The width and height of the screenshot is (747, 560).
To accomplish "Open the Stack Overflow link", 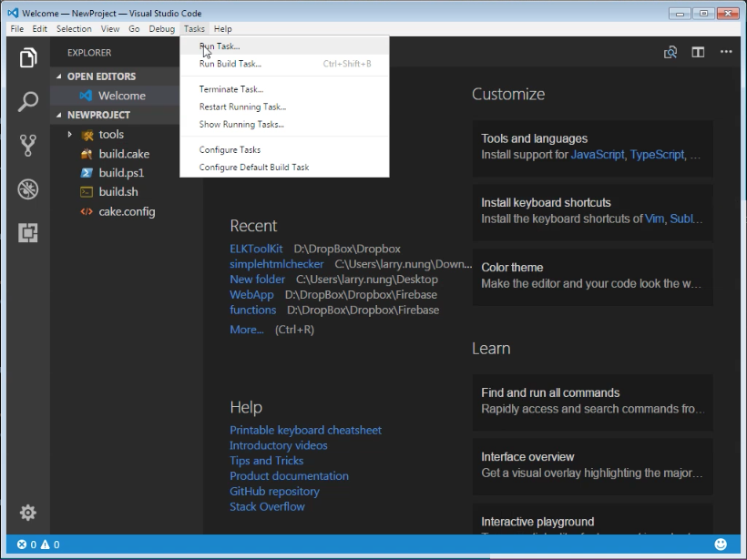I will coord(267,506).
